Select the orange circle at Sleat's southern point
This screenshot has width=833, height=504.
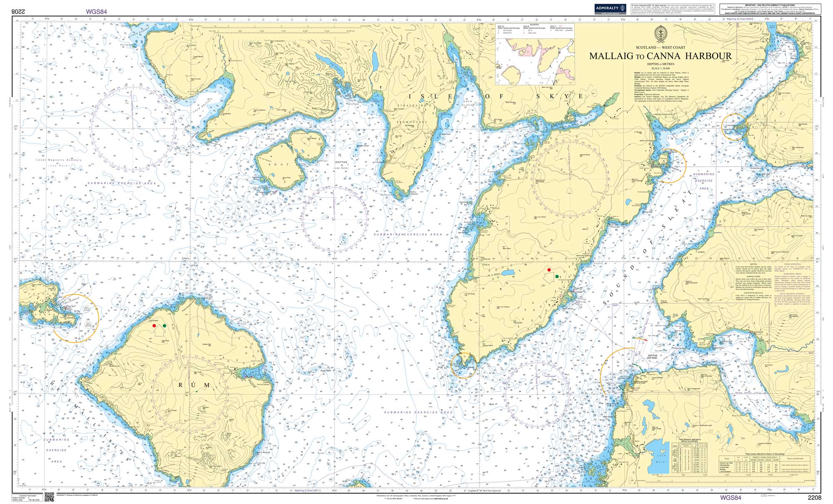464,365
